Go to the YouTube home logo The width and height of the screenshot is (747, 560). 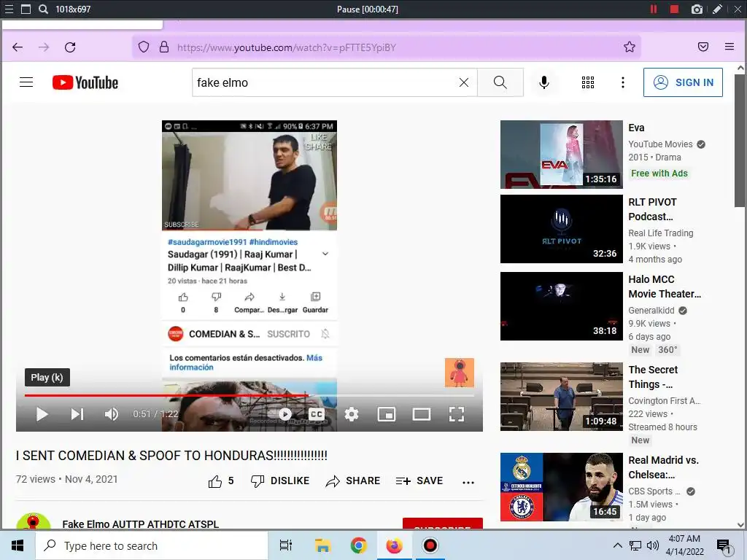85,82
